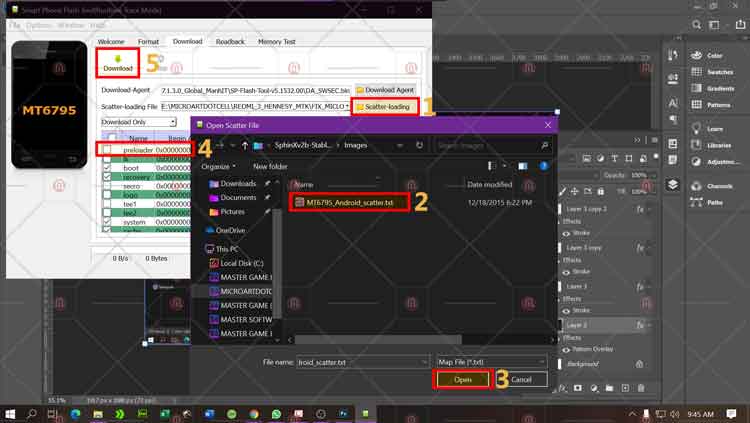Hide the Pattern Overlay effect
750x423 pixels.
point(566,350)
